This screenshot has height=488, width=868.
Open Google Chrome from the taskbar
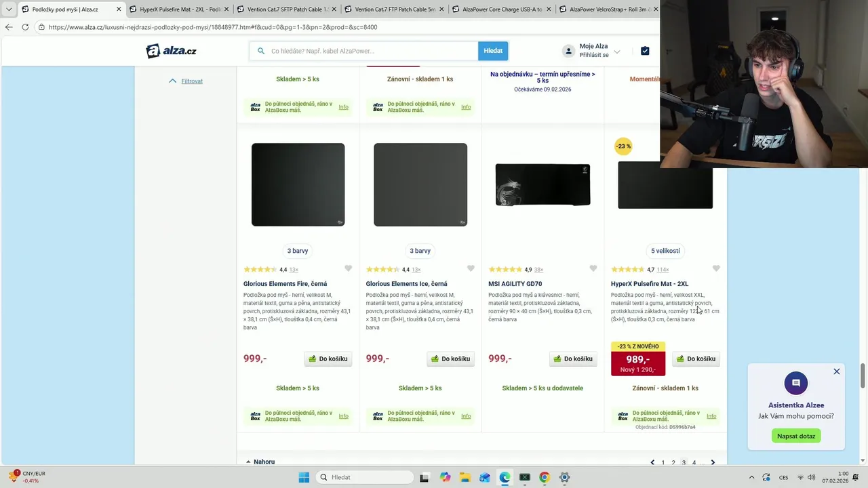(544, 477)
